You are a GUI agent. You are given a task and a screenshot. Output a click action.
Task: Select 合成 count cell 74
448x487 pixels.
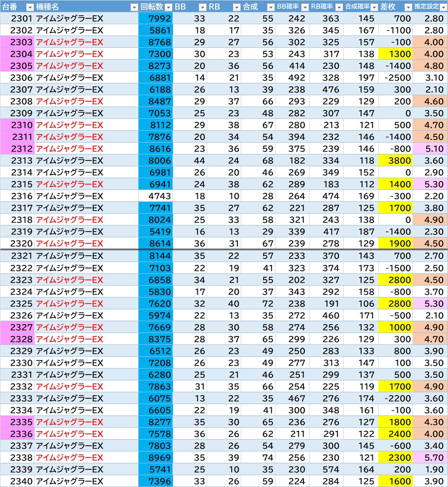(x=258, y=458)
